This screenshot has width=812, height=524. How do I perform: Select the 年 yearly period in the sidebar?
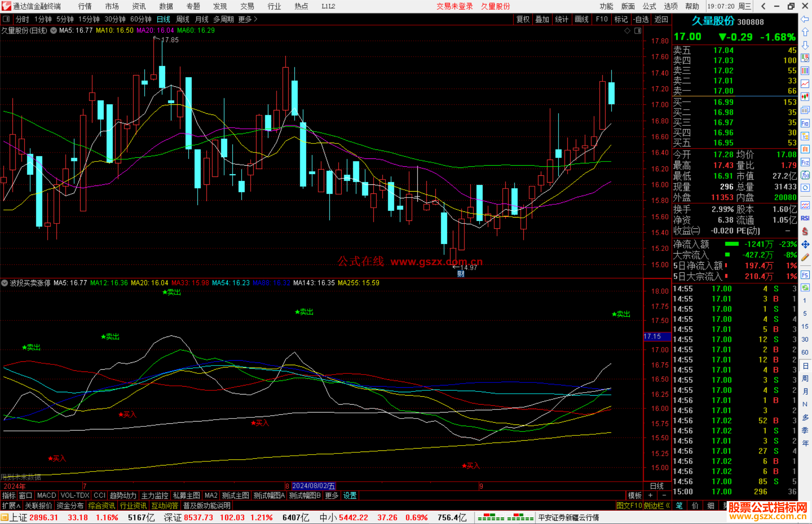(805, 444)
